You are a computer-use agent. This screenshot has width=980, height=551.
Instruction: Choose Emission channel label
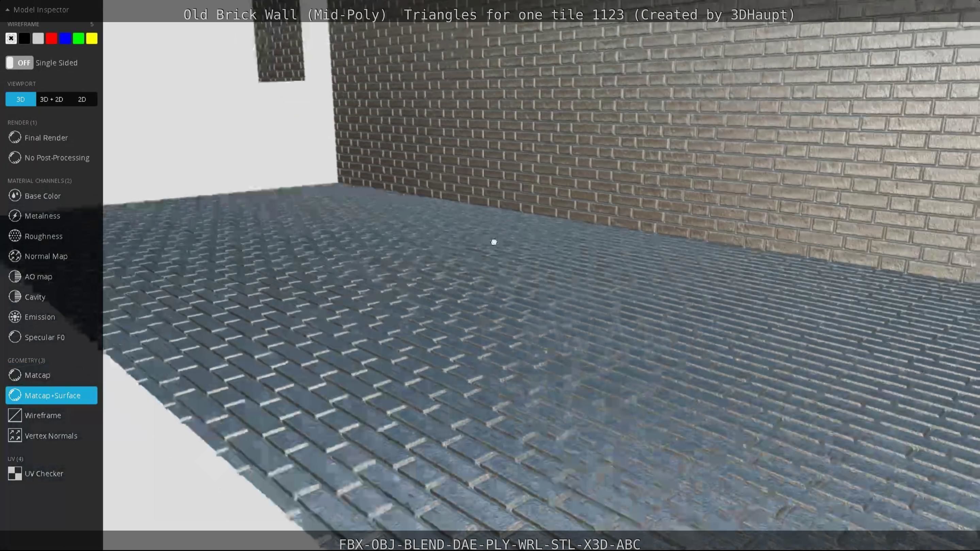click(39, 317)
